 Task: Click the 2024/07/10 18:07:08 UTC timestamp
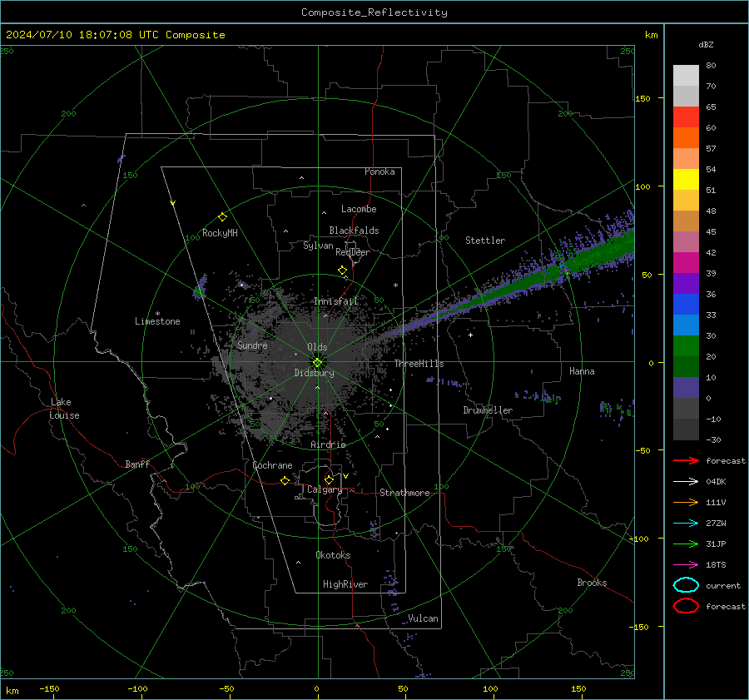115,35
